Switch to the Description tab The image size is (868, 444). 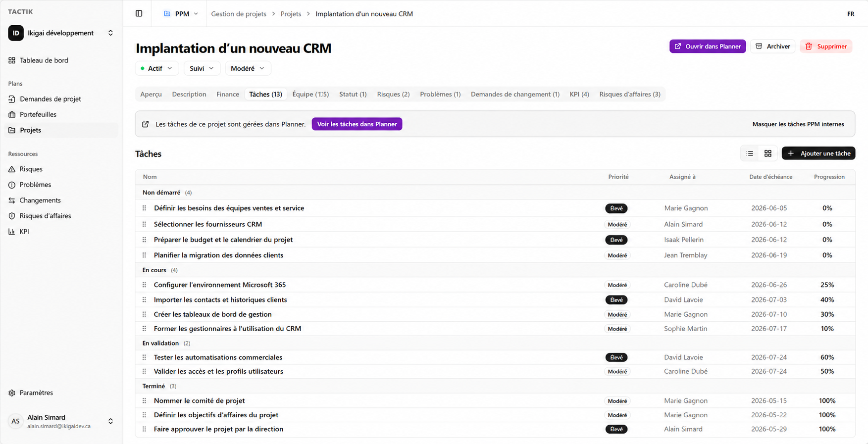coord(189,95)
